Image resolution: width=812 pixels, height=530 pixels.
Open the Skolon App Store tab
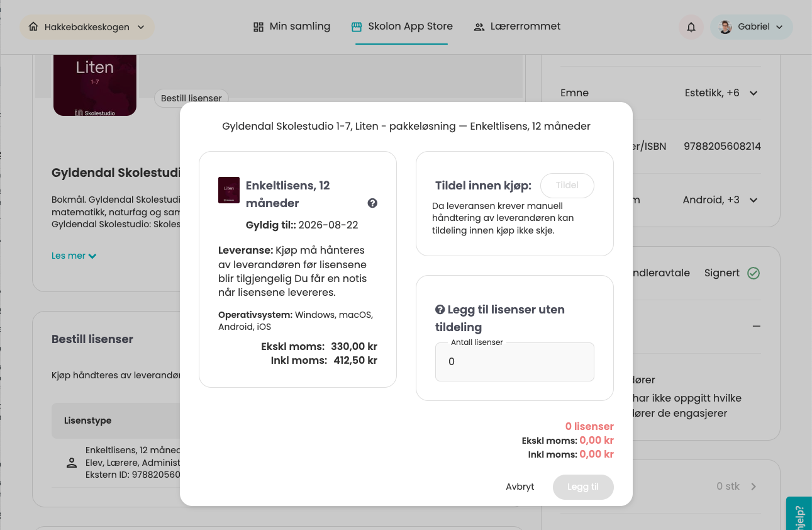tap(401, 26)
